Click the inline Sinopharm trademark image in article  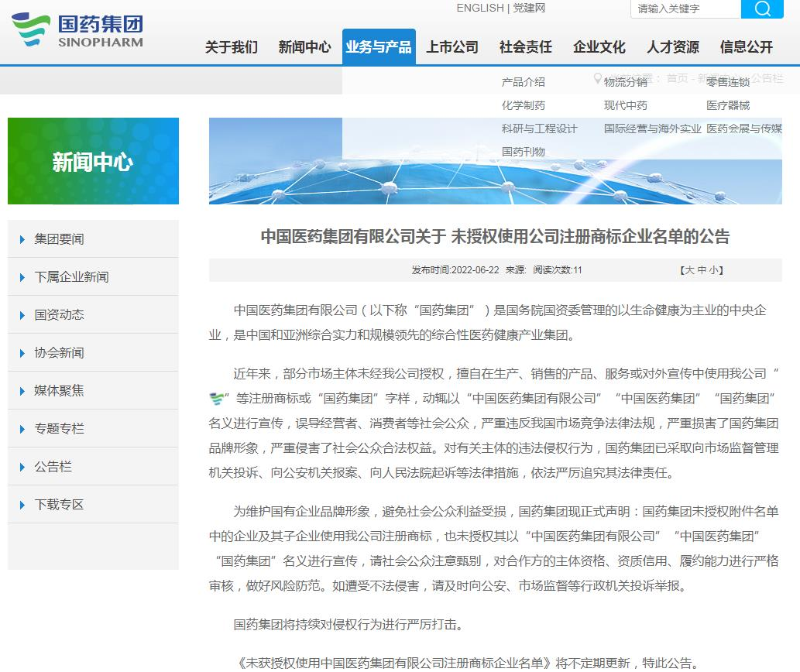217,399
